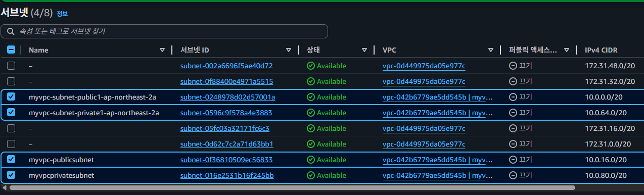
Task: Click 끄기 minus icon in subnet-0f88400e4971a5515 row
Action: pos(513,81)
